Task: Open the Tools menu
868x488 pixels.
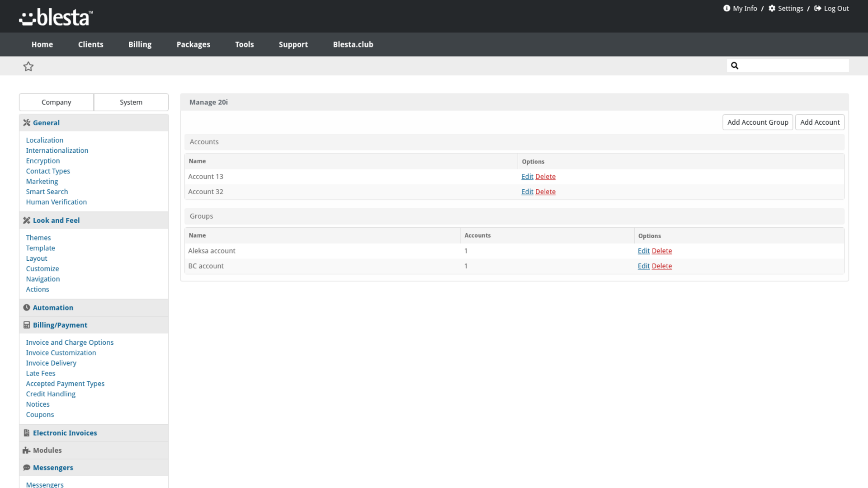Action: [245, 44]
